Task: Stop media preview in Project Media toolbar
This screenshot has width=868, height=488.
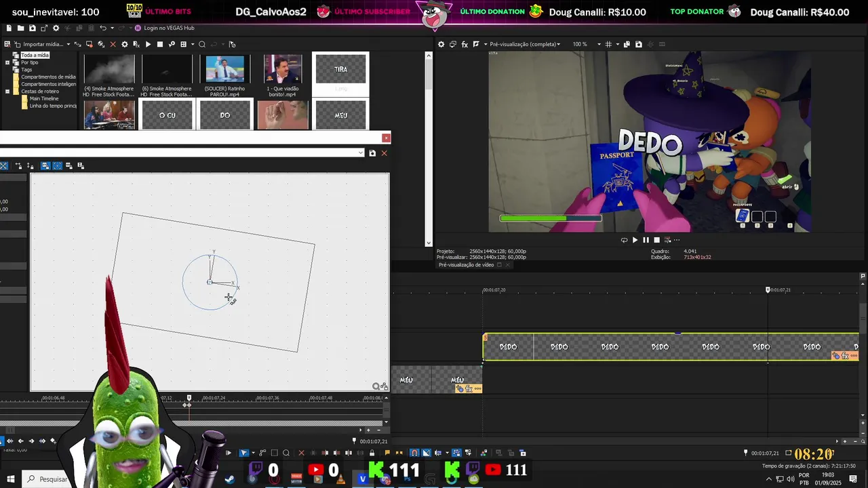Action: point(160,44)
